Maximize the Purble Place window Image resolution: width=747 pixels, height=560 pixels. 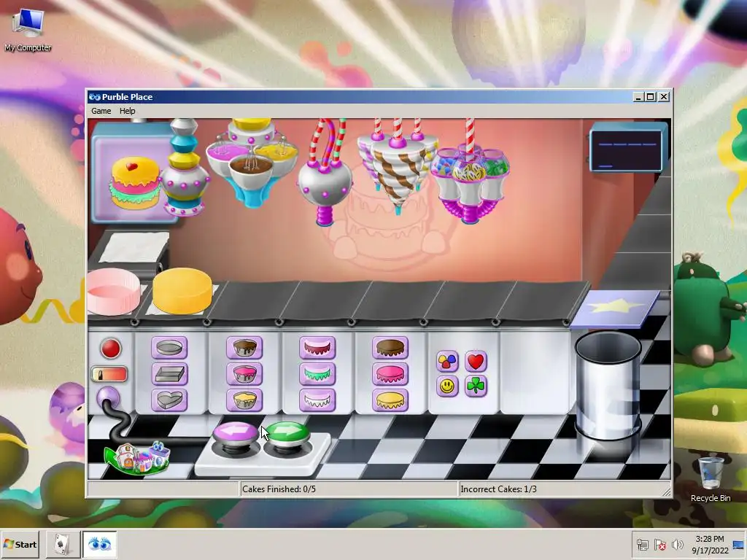[x=651, y=97]
